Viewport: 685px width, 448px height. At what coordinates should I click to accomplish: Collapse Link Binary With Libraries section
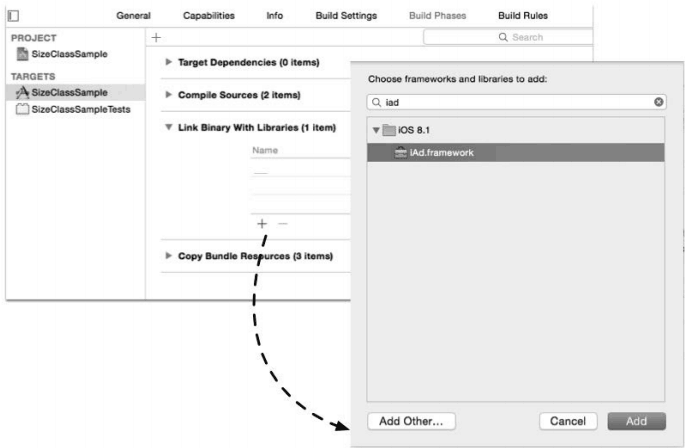coord(168,128)
